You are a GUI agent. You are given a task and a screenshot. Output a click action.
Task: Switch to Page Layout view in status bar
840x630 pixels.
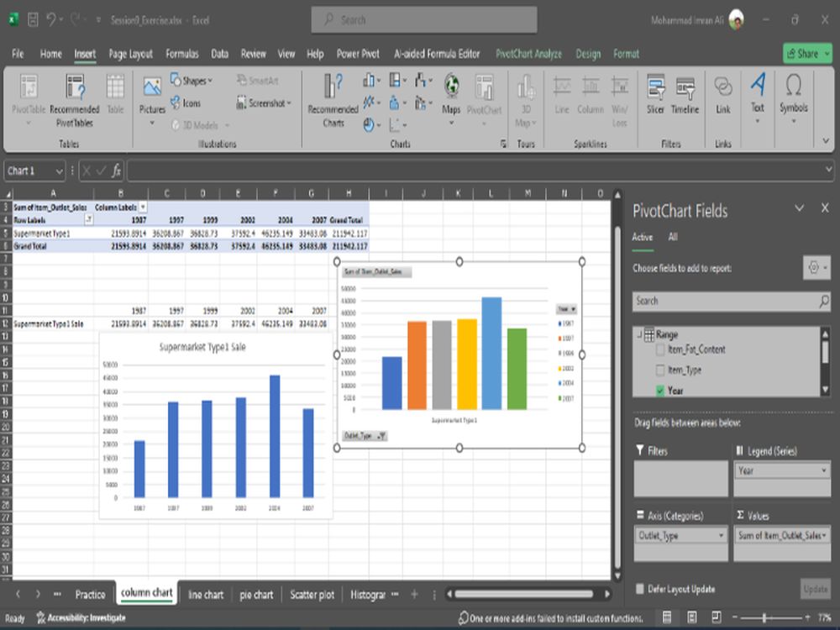click(691, 617)
